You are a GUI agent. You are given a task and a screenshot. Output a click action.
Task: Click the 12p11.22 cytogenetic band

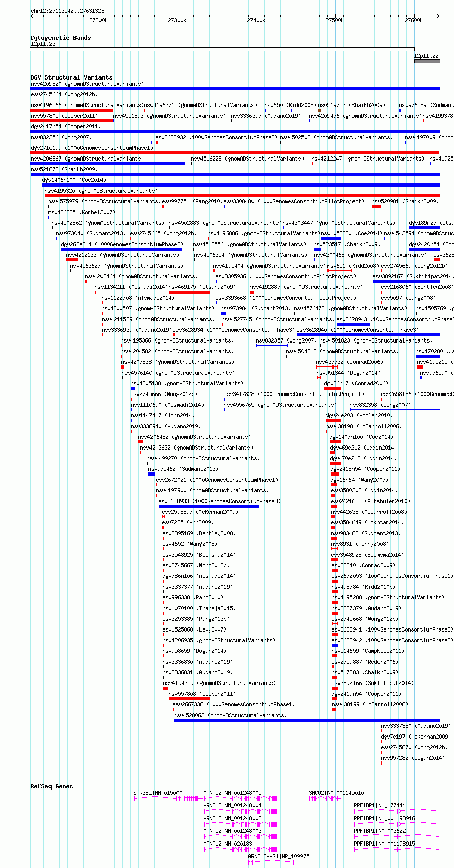426,61
